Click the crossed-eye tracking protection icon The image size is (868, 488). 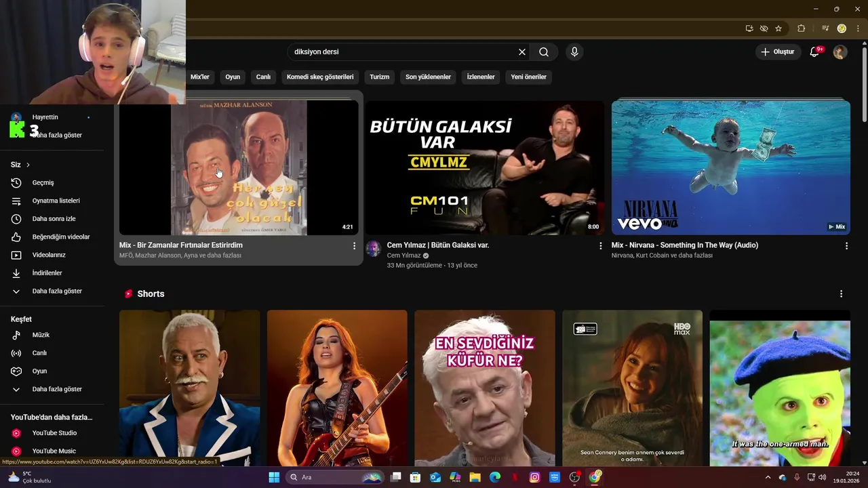764,28
